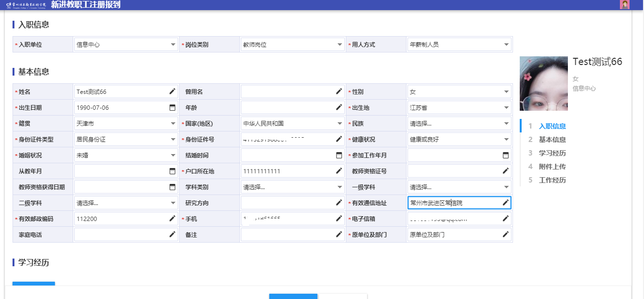The height and width of the screenshot is (299, 644).
Task: Click calendar icon for 参加工作年月
Action: (505, 155)
